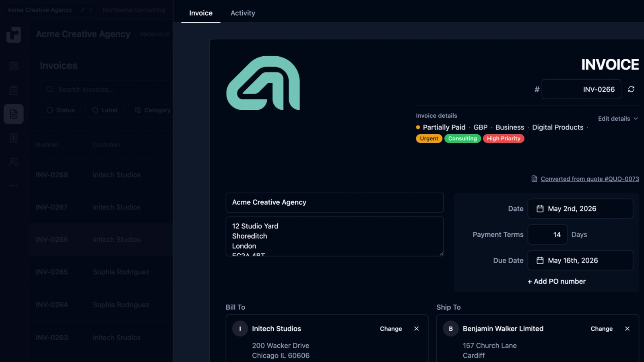
Task: Sort by the Customer column header
Action: click(x=107, y=144)
